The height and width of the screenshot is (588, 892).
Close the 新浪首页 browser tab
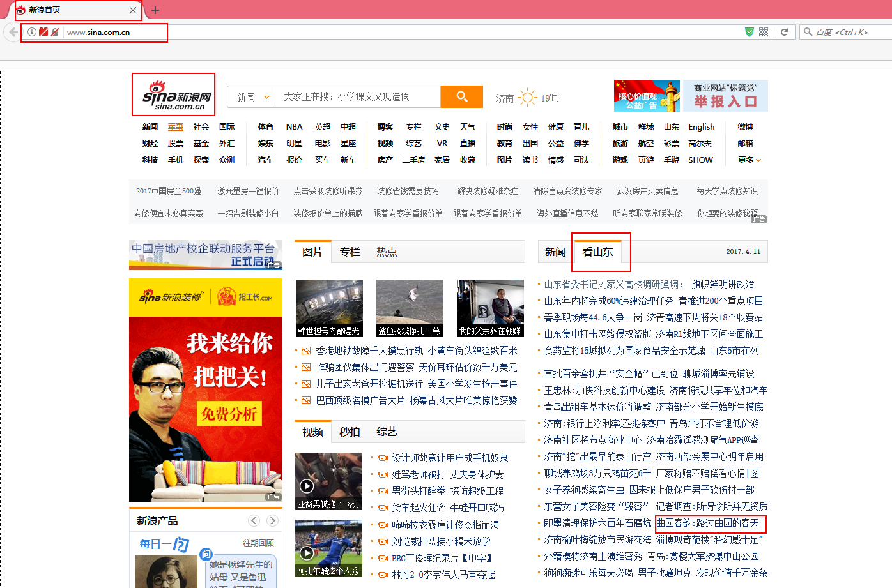click(132, 10)
